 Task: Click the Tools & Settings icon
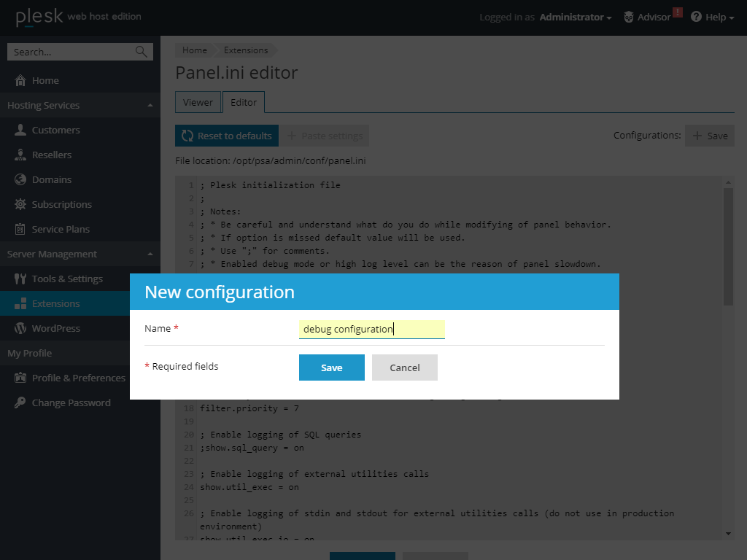tap(20, 279)
